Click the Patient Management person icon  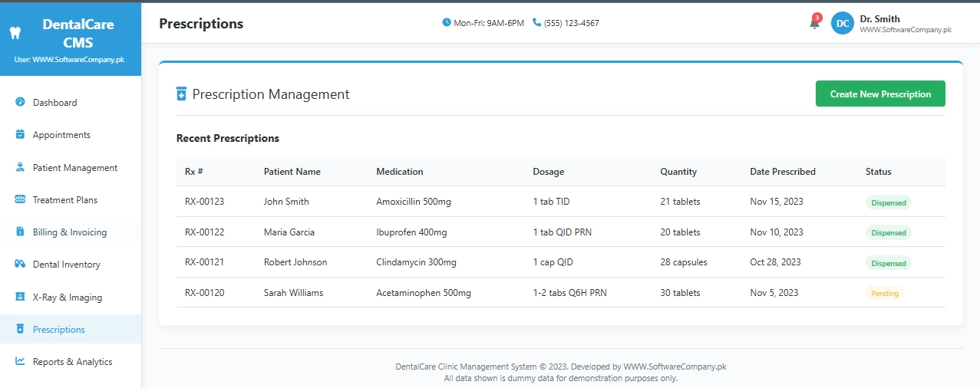(21, 167)
